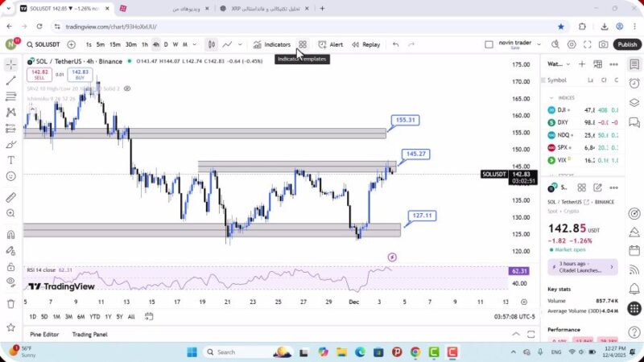Viewport: 644px width, 362px height.
Task: Click the Publish button
Action: pos(627,45)
